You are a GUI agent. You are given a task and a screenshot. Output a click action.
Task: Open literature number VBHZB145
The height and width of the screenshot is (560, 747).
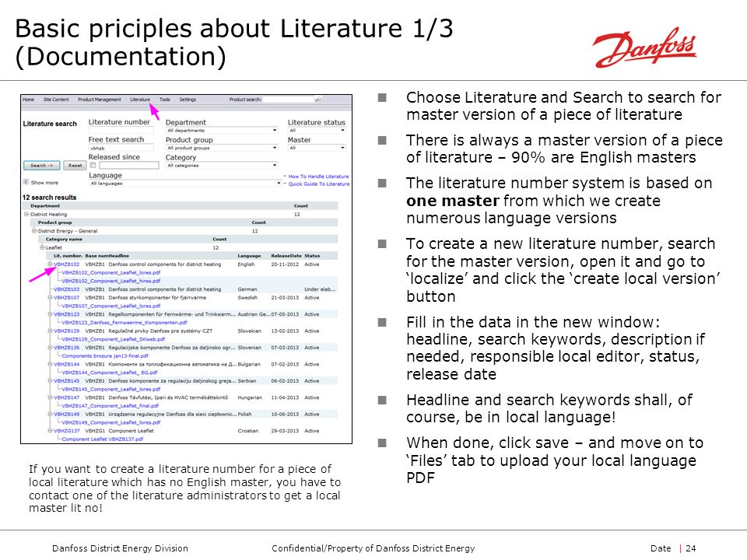pos(67,381)
